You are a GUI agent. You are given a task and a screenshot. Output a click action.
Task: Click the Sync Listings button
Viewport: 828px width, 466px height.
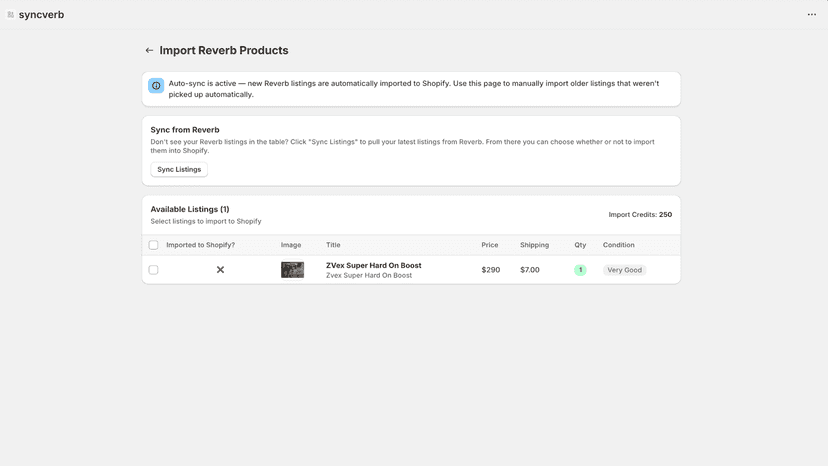[x=179, y=169]
